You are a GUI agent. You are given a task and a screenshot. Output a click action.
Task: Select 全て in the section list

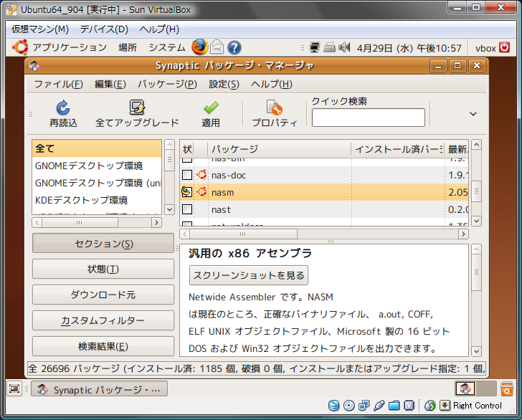tap(97, 148)
